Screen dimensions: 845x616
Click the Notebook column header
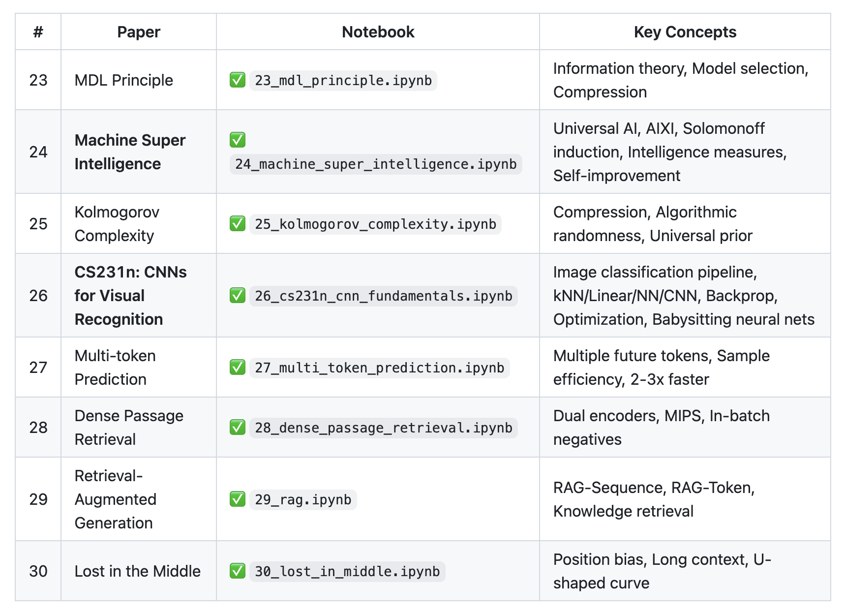pos(378,32)
